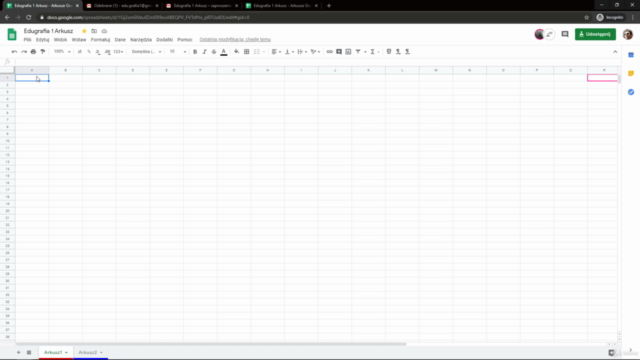Click the Print icon
Image resolution: width=640 pixels, height=360 pixels.
click(x=33, y=52)
